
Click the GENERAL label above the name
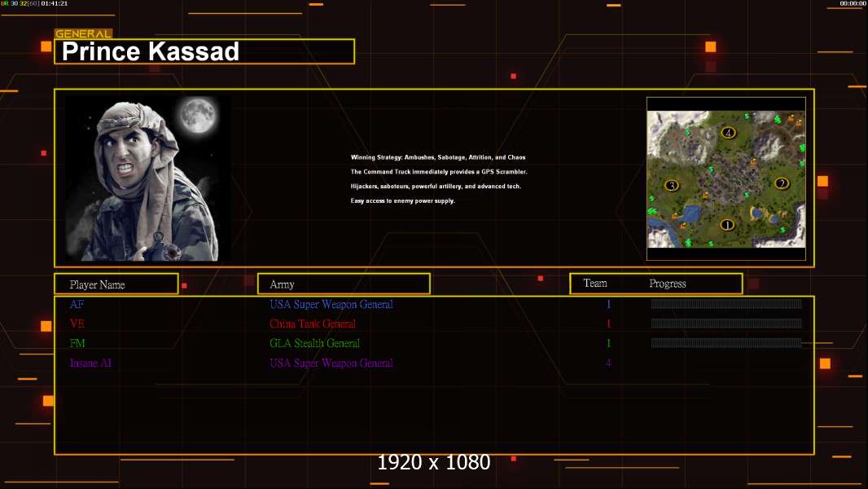pos(83,33)
